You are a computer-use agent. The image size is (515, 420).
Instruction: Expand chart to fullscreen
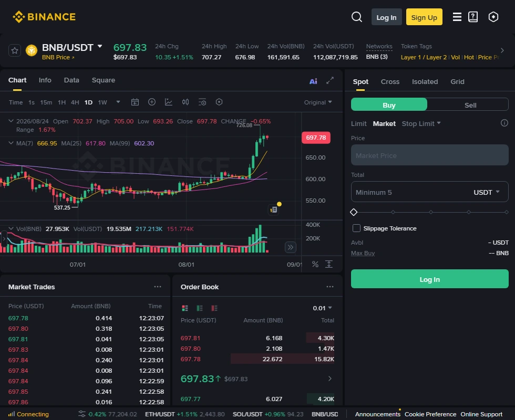[x=330, y=80]
